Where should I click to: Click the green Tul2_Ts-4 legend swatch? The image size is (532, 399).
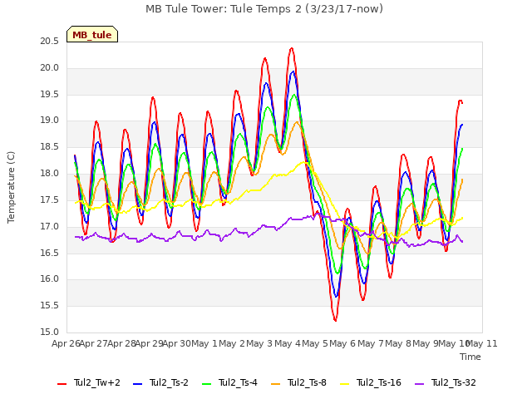pos(207,384)
